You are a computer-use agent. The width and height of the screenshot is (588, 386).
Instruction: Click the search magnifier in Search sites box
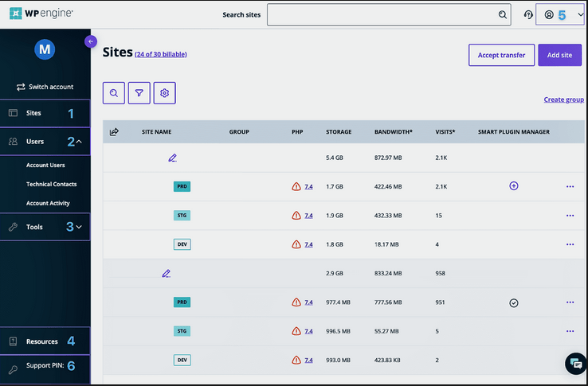pos(502,14)
